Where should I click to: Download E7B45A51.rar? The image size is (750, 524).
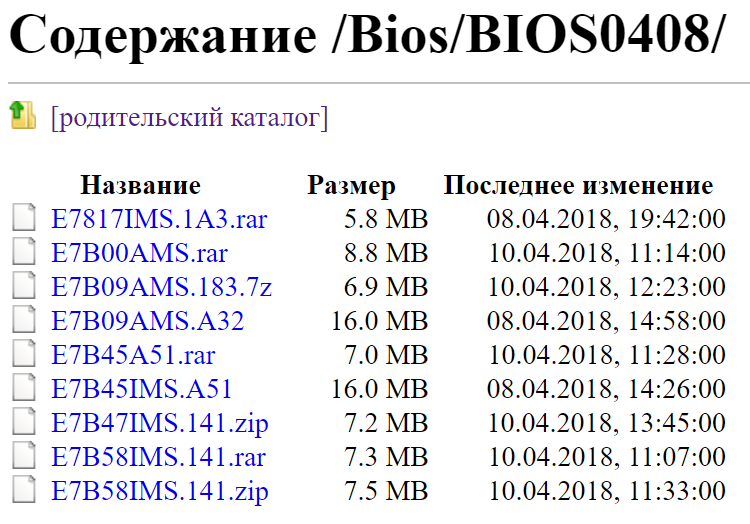(133, 356)
